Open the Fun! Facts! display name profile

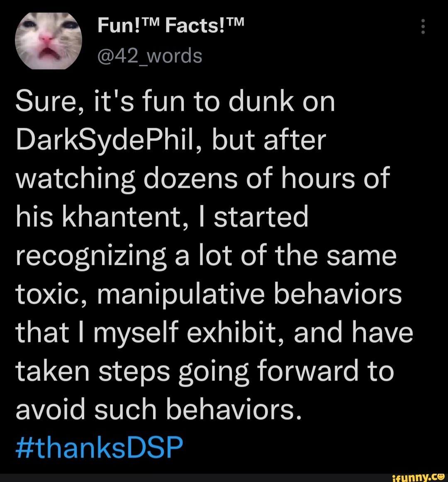click(172, 27)
